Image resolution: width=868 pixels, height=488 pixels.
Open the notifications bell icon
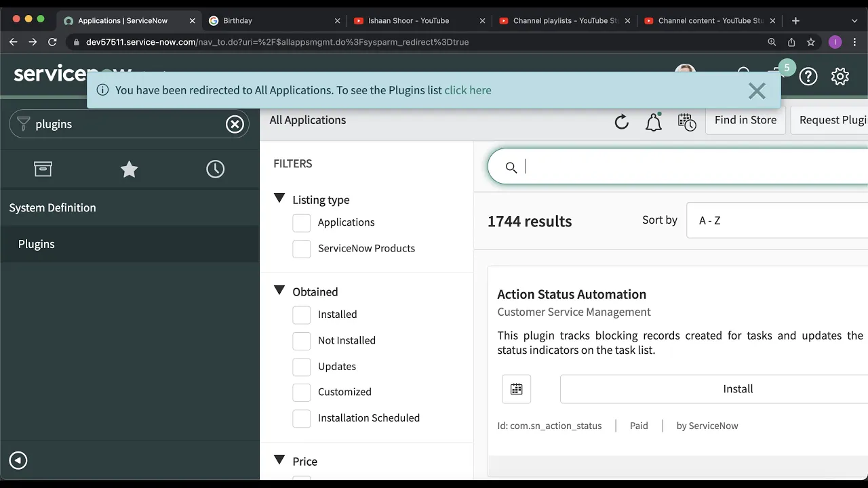tap(653, 121)
